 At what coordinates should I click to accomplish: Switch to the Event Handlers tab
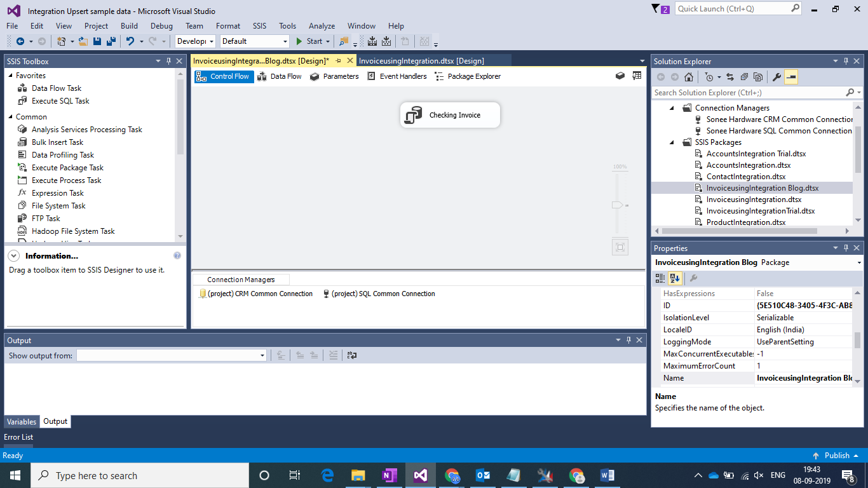397,76
